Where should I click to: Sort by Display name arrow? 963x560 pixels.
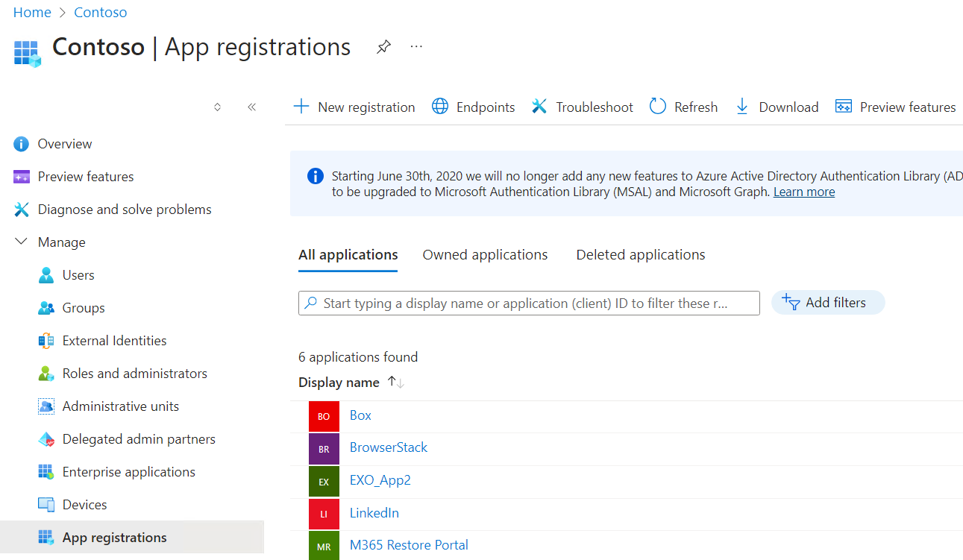tap(396, 383)
